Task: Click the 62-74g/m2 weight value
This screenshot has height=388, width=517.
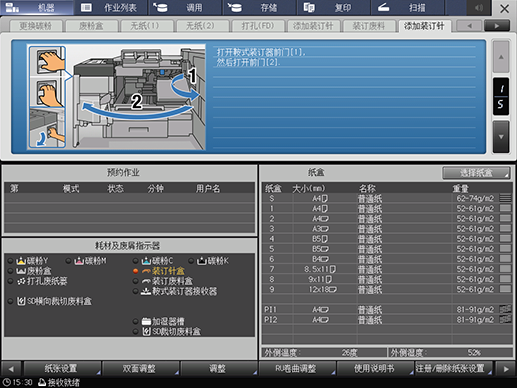Action: 475,198
